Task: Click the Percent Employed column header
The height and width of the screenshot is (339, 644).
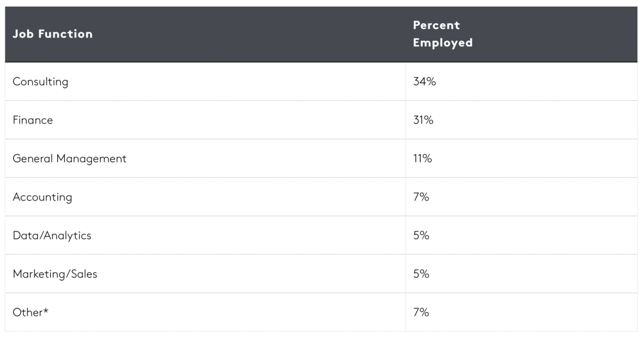Action: coord(442,33)
